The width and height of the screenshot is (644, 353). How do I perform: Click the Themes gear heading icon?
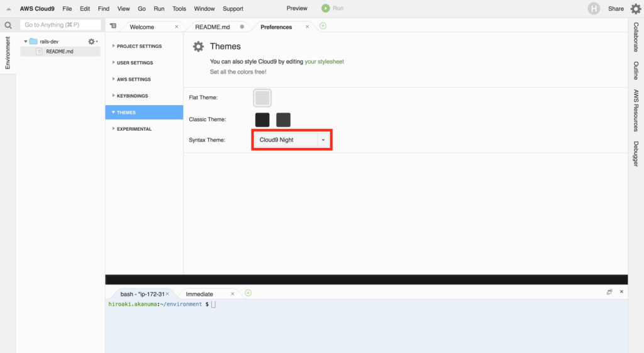(198, 47)
